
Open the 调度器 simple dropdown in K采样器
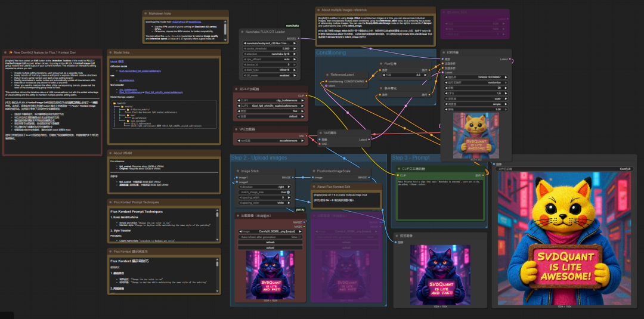(476, 104)
